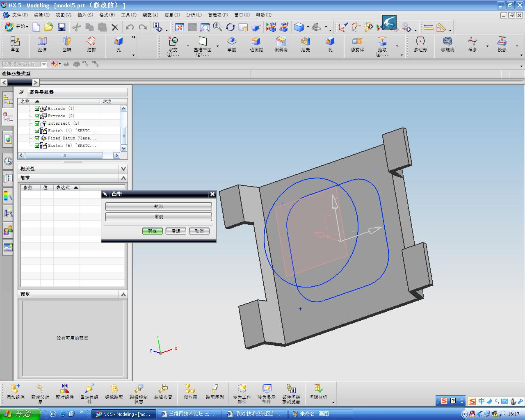Open the 分析(L) menu

(194, 15)
